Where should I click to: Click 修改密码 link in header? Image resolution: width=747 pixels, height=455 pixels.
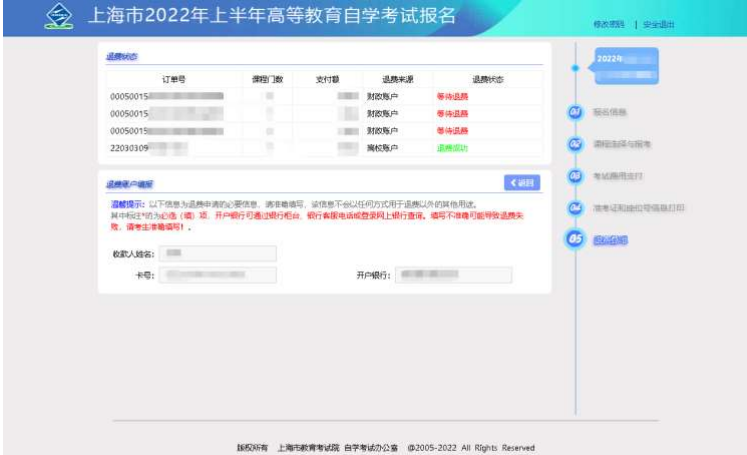click(x=609, y=23)
